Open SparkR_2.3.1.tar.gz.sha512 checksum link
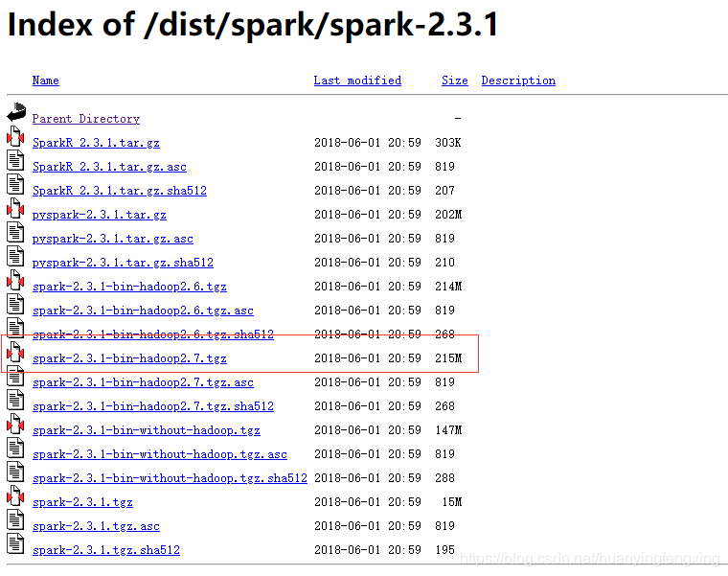Viewport: 728px width, 576px height. click(x=120, y=191)
